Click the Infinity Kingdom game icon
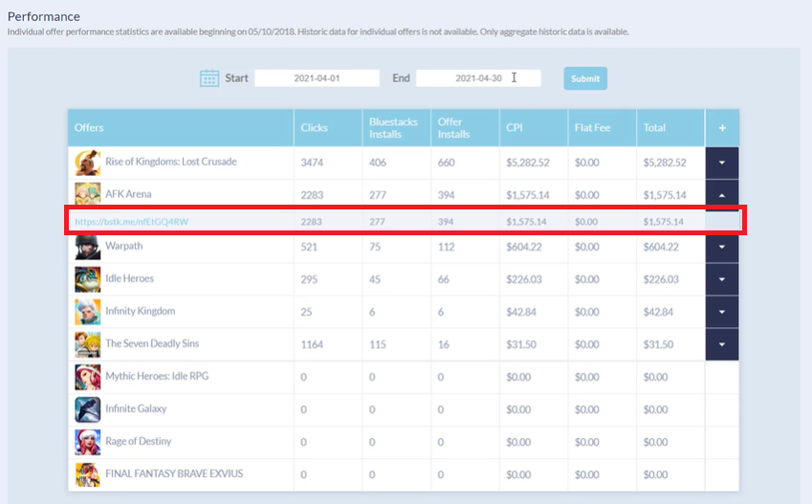 (88, 312)
